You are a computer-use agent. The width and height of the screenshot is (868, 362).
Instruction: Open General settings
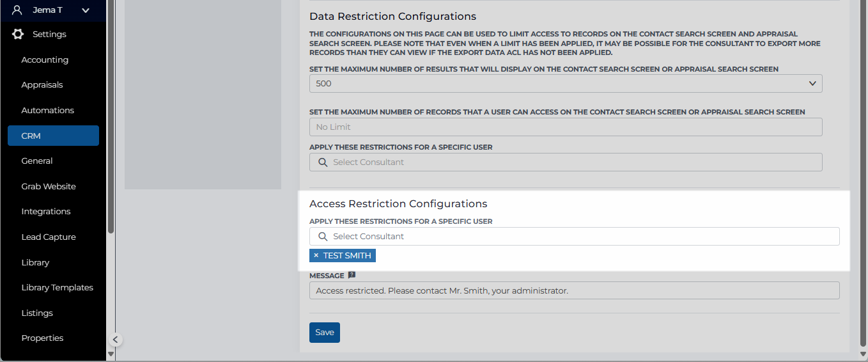pyautogui.click(x=37, y=161)
